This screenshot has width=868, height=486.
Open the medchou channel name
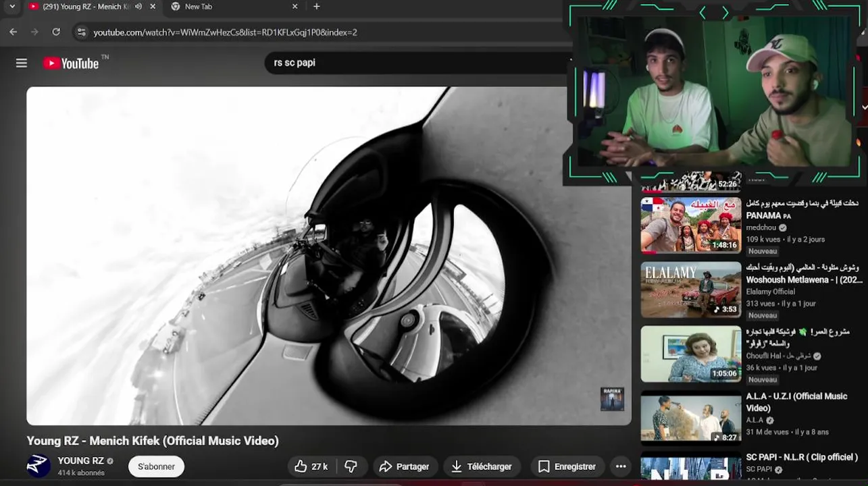(761, 227)
